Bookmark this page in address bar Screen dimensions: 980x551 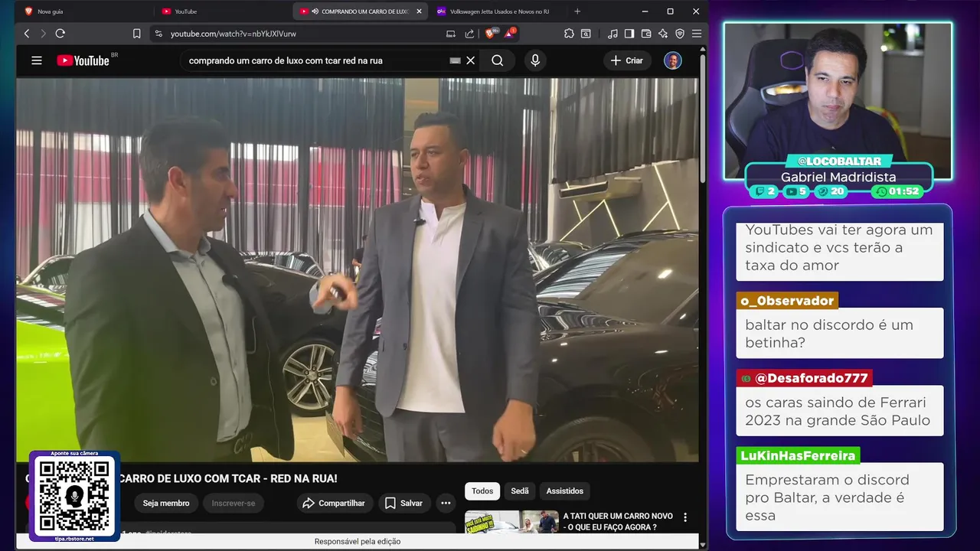(x=136, y=34)
